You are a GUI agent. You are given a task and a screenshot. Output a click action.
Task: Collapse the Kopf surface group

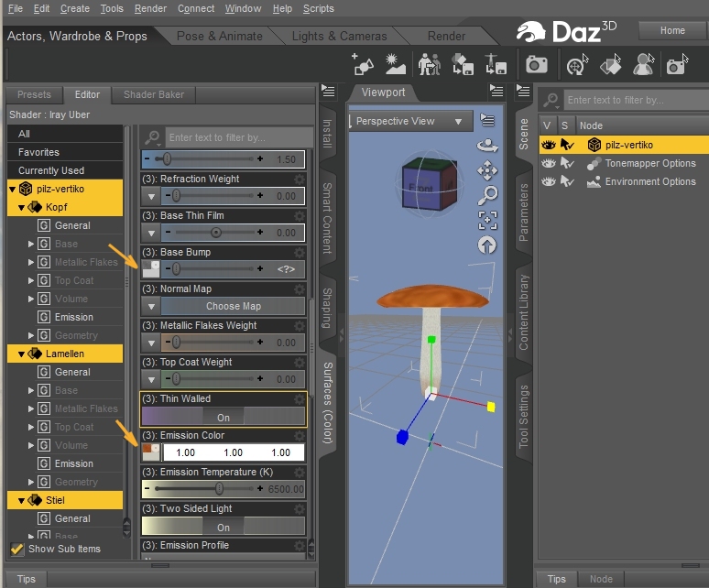click(21, 208)
